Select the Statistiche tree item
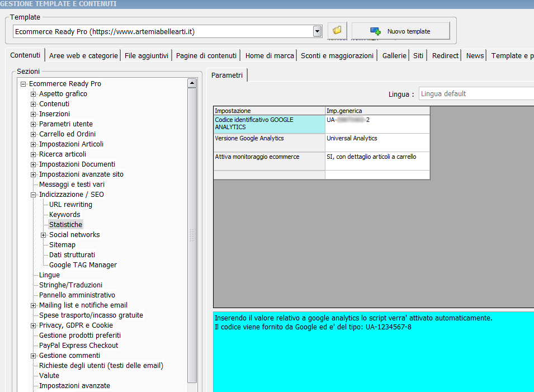Screen dimensions: 534x392 66,224
